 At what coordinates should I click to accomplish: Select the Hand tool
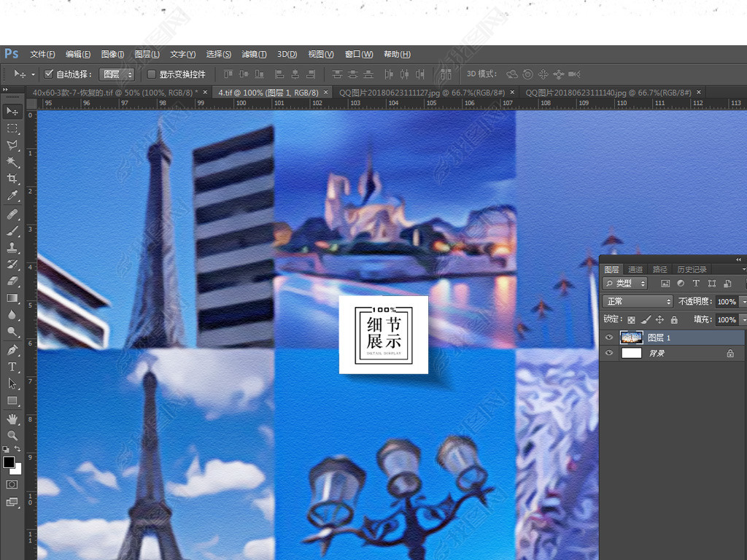pos(12,419)
